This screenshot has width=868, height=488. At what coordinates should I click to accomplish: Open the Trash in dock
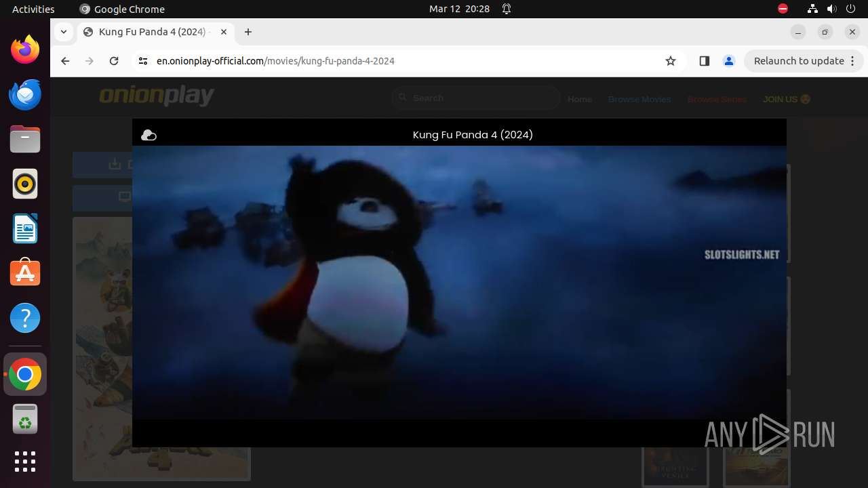coord(25,419)
